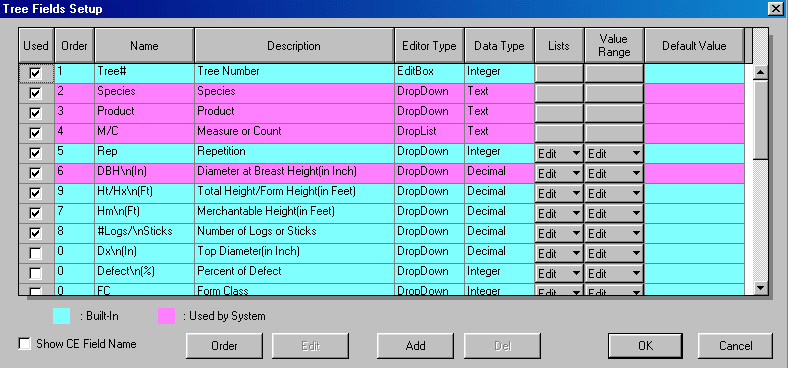Open Lists Edit dropdown for Total Height row

559,194
